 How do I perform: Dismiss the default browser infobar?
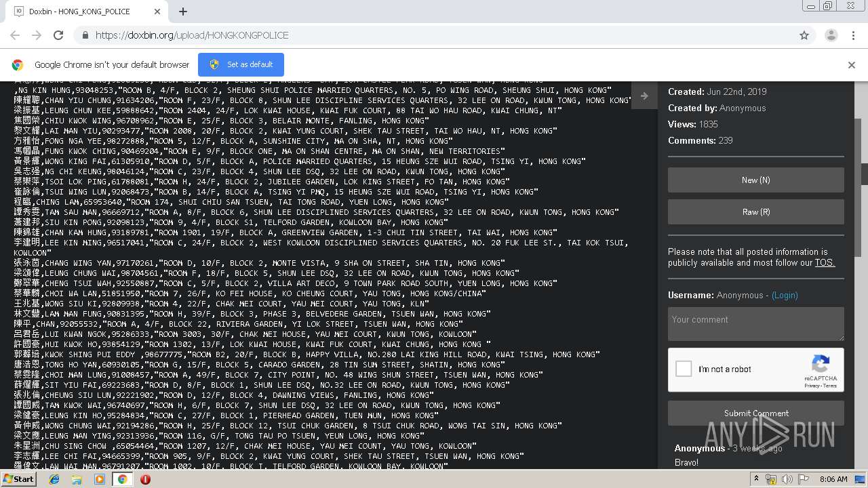pos(852,65)
